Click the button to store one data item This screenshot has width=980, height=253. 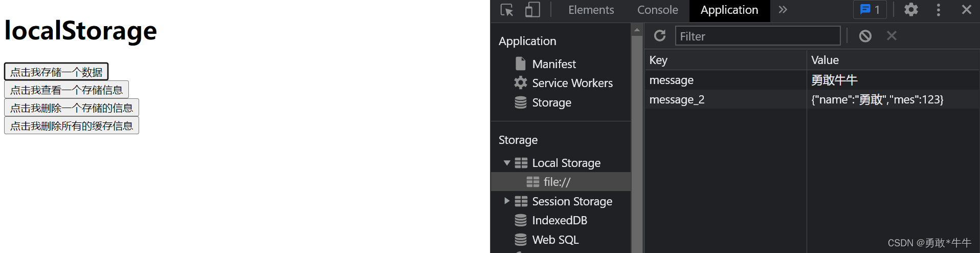[x=56, y=72]
